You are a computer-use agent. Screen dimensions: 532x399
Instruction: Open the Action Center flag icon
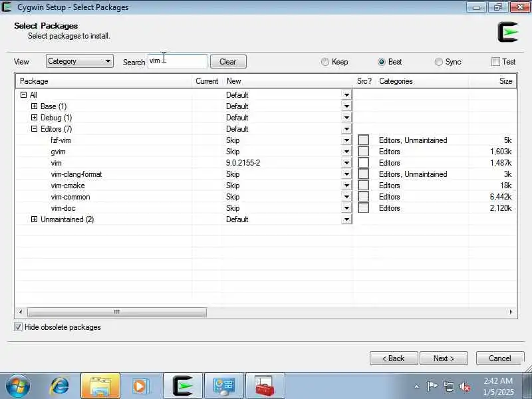coord(432,386)
